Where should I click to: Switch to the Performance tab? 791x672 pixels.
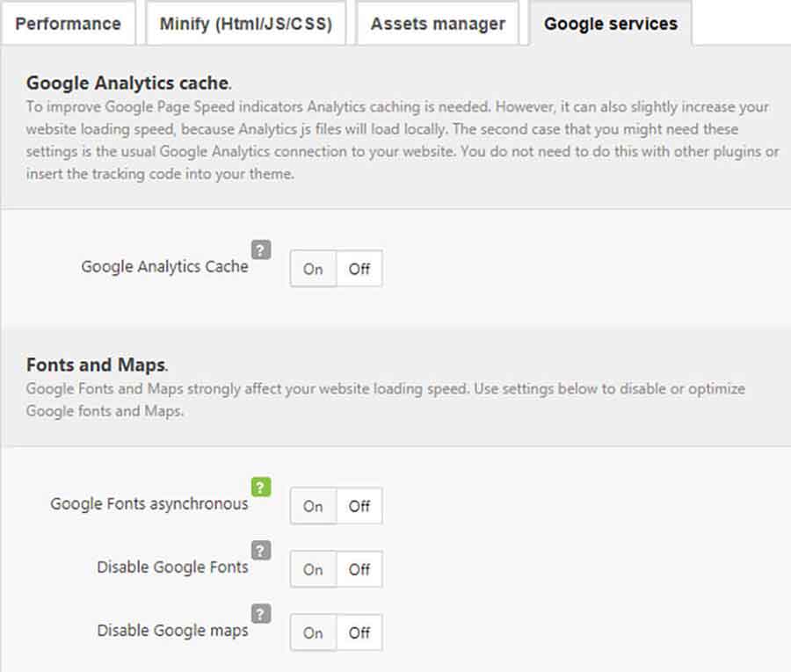click(x=68, y=23)
